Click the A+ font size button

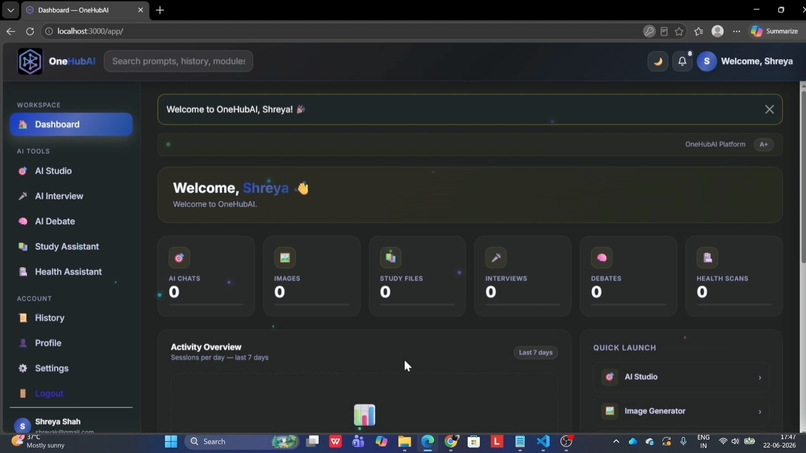point(763,144)
